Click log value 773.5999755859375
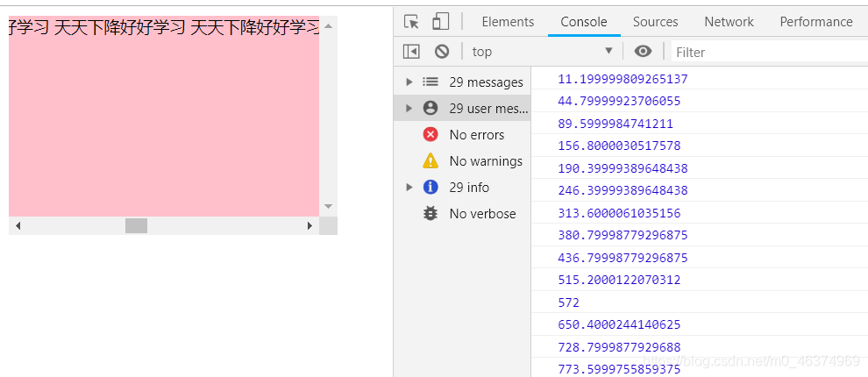 pos(619,369)
